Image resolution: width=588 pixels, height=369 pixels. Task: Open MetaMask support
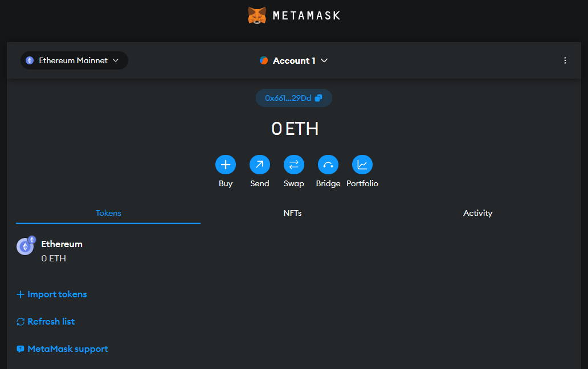(62, 348)
